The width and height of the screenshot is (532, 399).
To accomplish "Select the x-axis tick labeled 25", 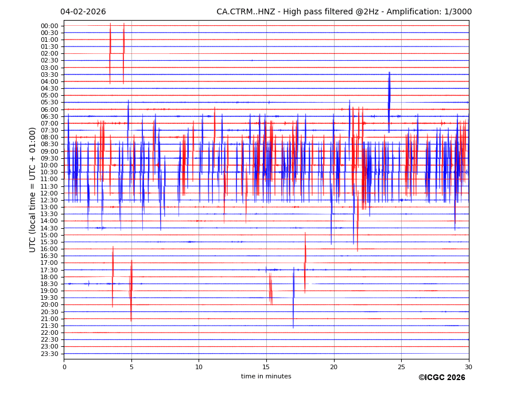I will (x=401, y=367).
